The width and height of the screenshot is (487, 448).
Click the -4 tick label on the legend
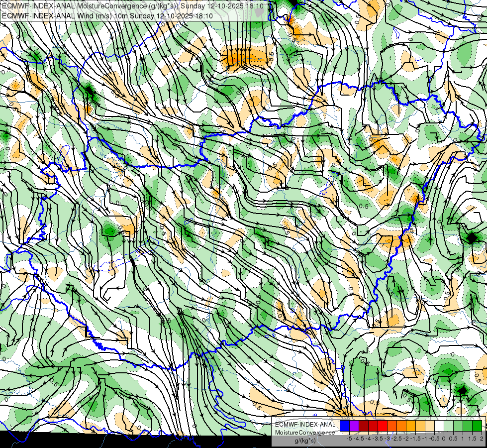tap(368, 439)
